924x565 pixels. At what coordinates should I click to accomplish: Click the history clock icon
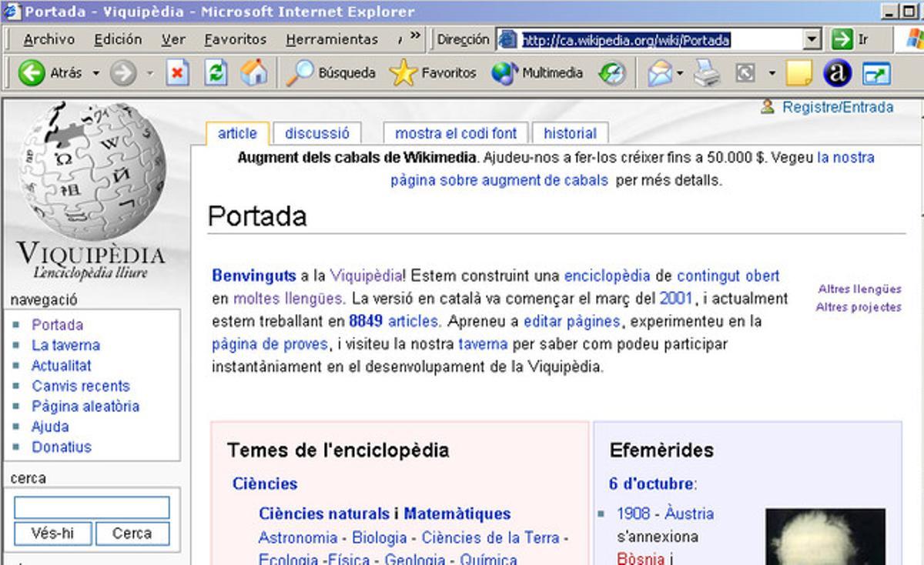(x=613, y=74)
